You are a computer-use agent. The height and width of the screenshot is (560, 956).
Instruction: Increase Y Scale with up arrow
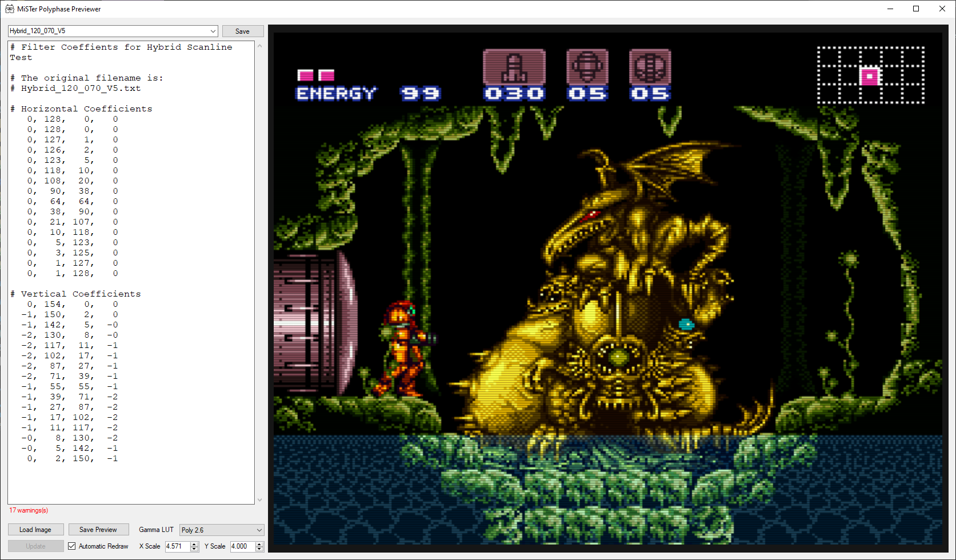click(x=259, y=543)
